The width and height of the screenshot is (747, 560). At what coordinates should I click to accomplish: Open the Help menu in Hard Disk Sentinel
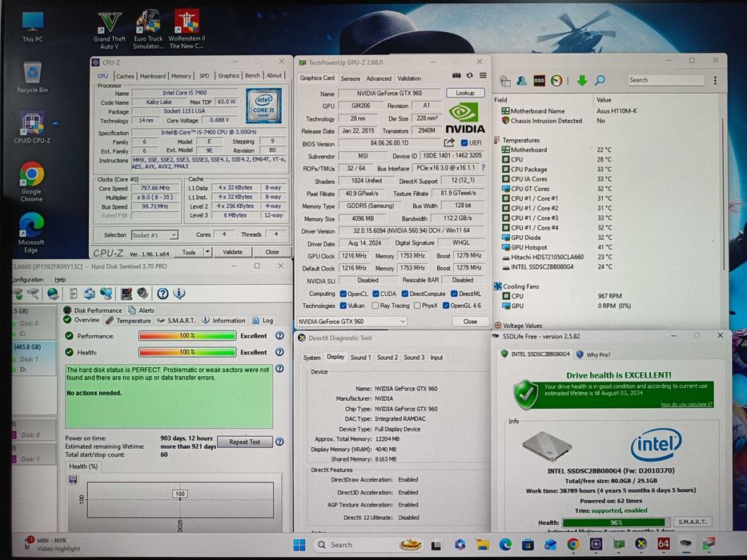pos(60,279)
